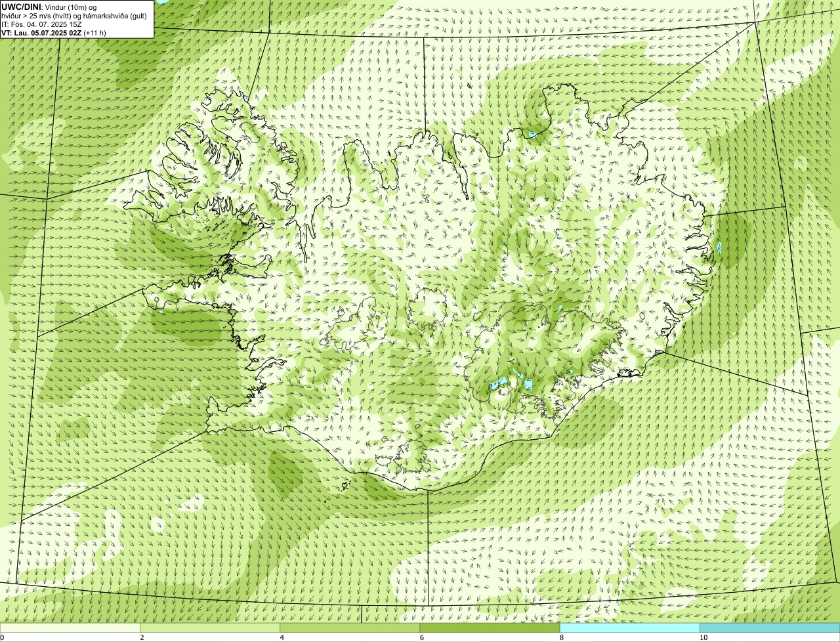840x642 pixels.
Task: Select the light green 2–4 legend segment
Action: pyautogui.click(x=210, y=628)
